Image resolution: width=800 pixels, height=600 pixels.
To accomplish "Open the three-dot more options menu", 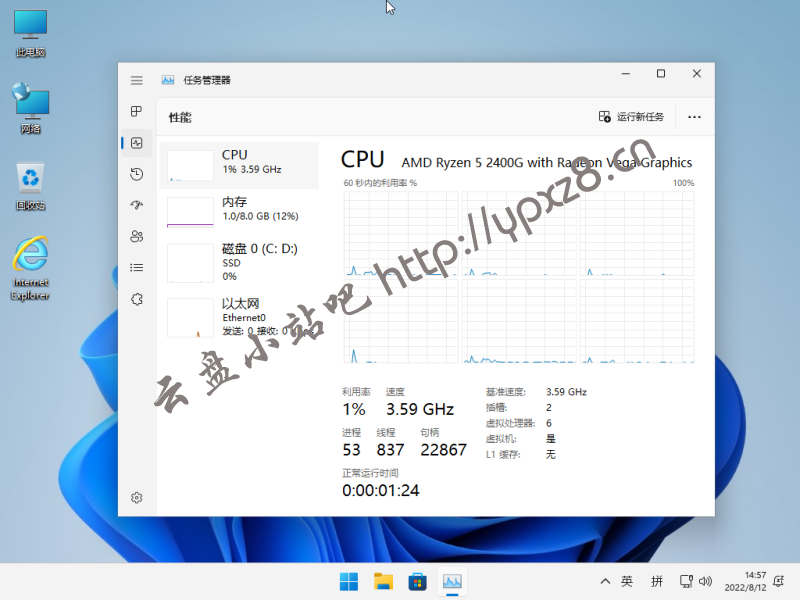I will point(694,117).
